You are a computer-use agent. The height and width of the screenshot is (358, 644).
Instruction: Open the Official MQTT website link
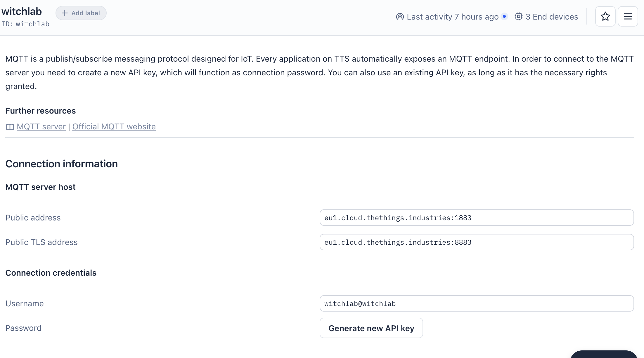(114, 127)
